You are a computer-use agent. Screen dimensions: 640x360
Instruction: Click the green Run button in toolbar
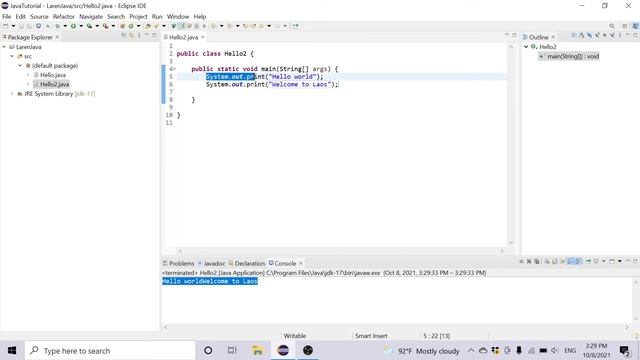(x=73, y=26)
